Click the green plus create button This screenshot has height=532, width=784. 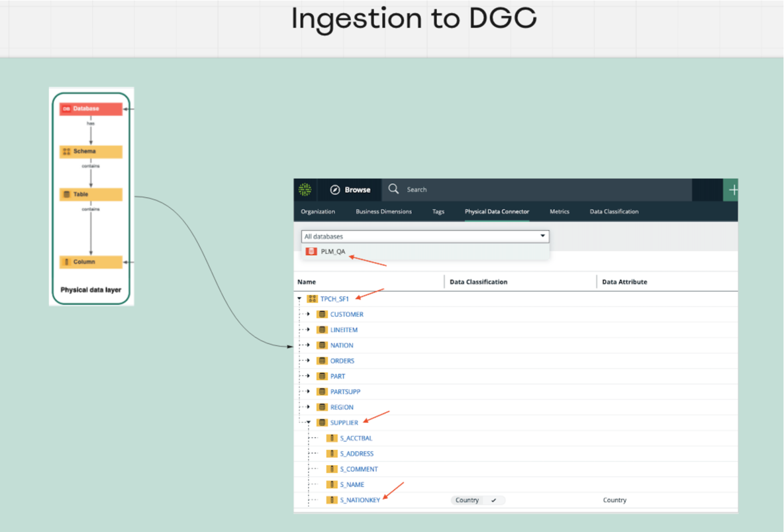pyautogui.click(x=732, y=190)
